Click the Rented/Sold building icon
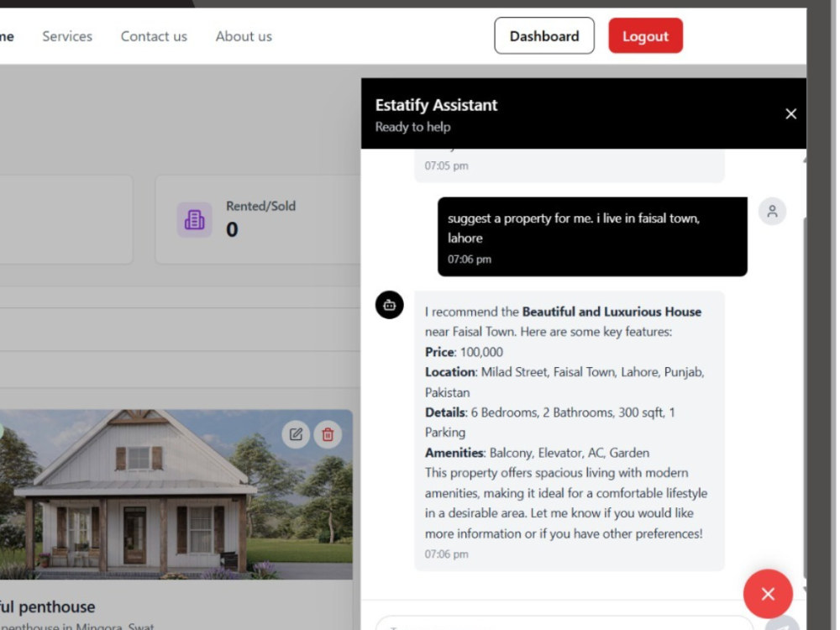Image resolution: width=840 pixels, height=630 pixels. coord(195,219)
